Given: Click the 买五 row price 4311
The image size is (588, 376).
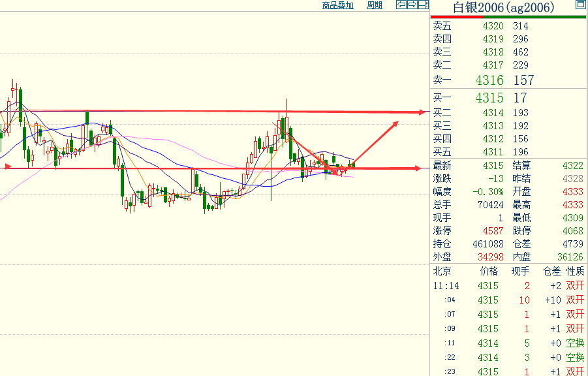Looking at the screenshot, I should pos(493,152).
